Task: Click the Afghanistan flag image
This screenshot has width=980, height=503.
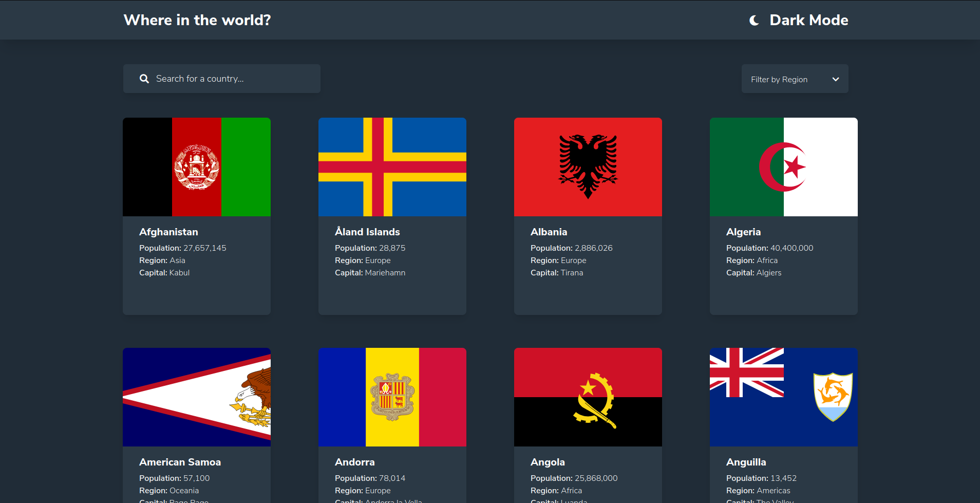Action: pos(197,167)
